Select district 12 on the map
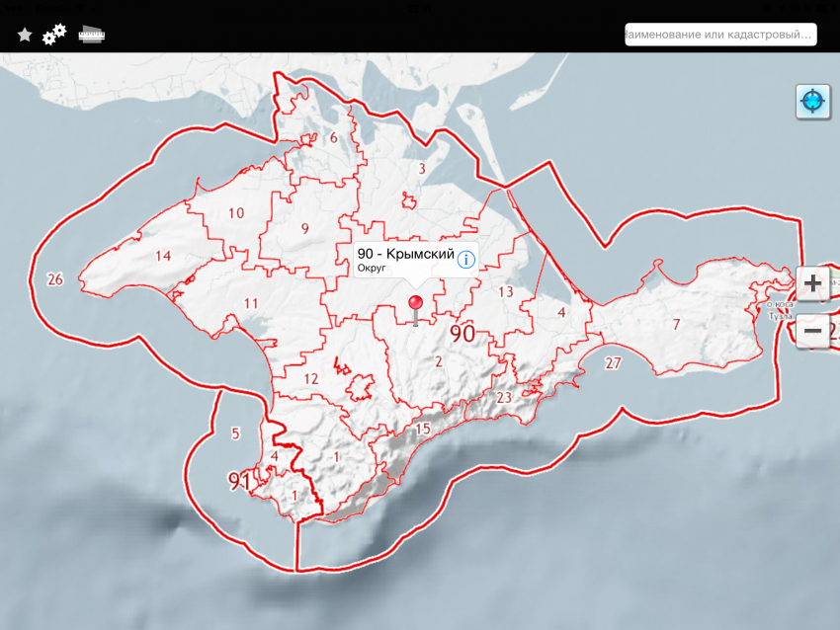This screenshot has width=840, height=630. tap(311, 379)
